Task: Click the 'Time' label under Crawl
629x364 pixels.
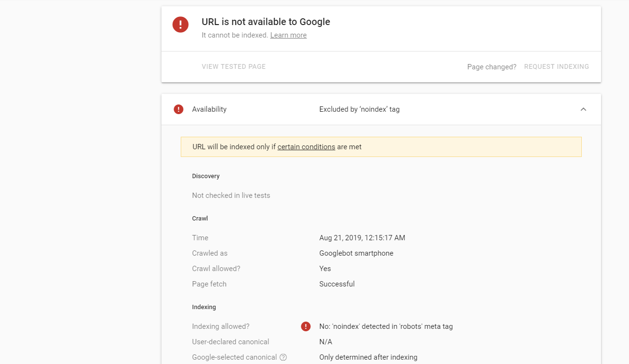Action: (x=200, y=238)
